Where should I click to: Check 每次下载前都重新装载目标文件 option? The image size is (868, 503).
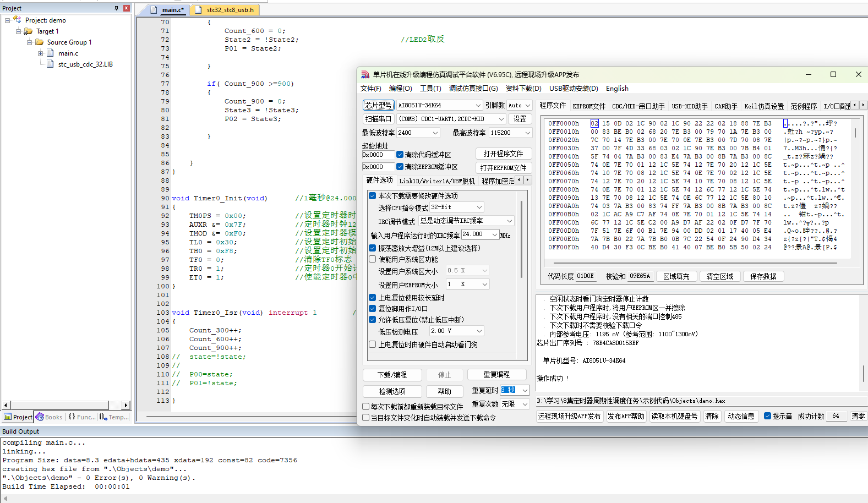[366, 407]
